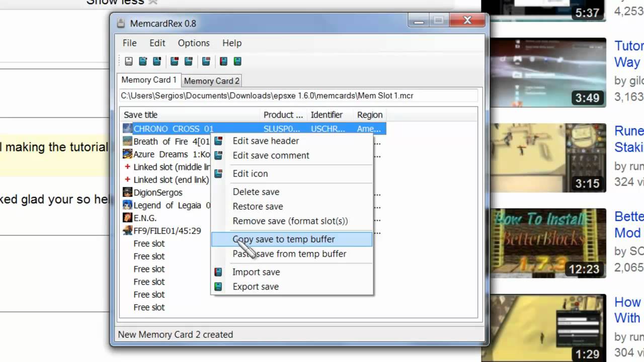Viewport: 644px width, 362px height.
Task: Click the MemcardRex title bar app icon
Action: click(120, 23)
